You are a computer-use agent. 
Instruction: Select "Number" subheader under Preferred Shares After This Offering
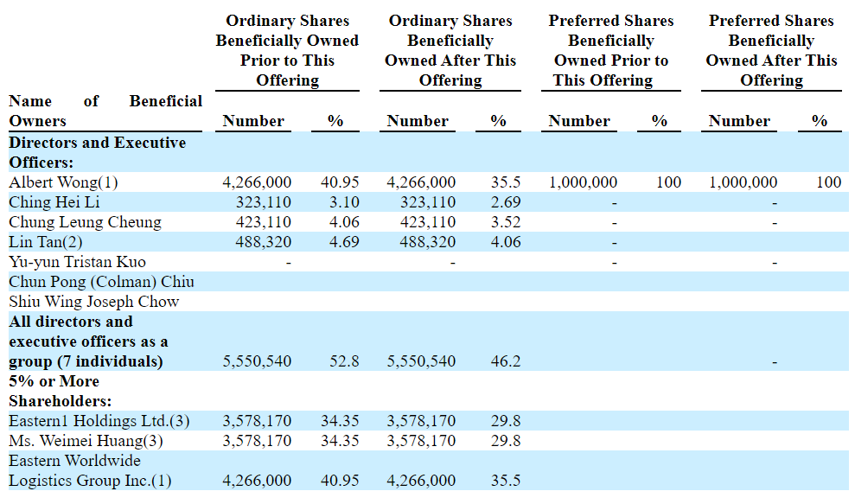pyautogui.click(x=739, y=120)
